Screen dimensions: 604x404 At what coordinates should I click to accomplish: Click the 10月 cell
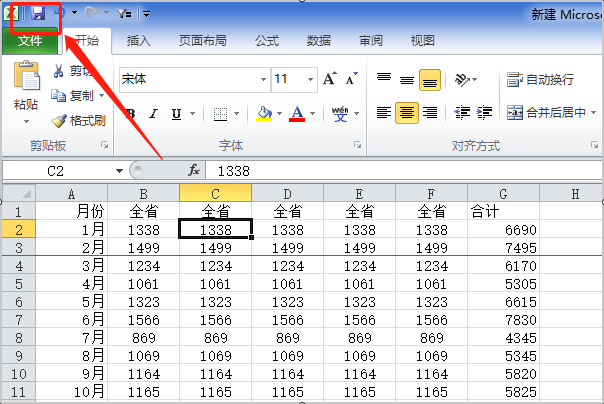pos(71,392)
